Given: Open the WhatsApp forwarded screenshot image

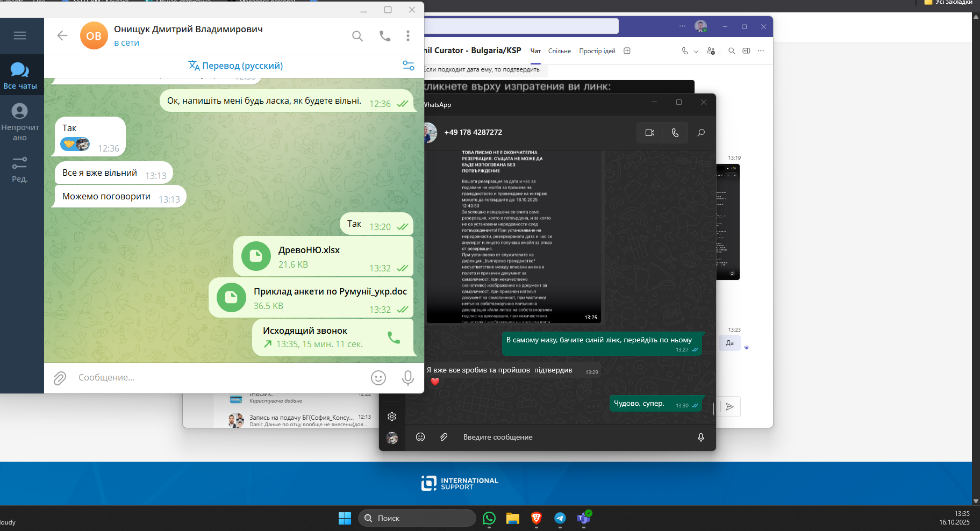Looking at the screenshot, I should click(513, 236).
